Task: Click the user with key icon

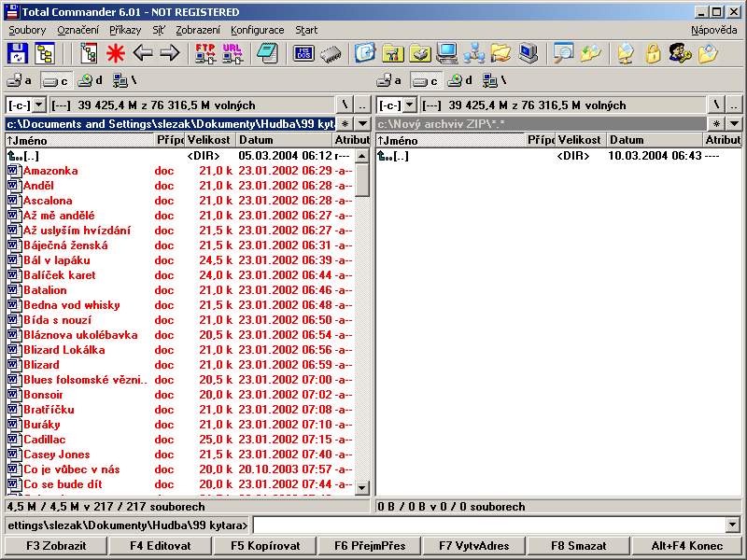Action: pyautogui.click(x=680, y=53)
